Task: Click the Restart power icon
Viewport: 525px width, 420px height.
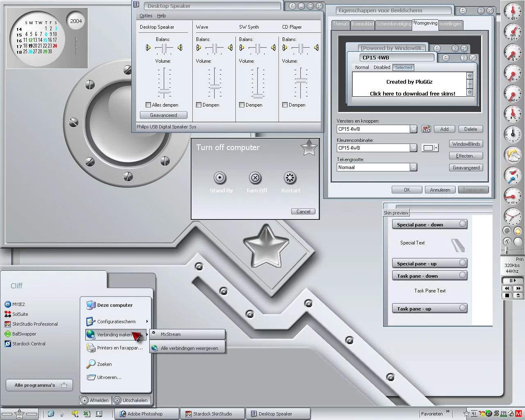Action: point(290,178)
